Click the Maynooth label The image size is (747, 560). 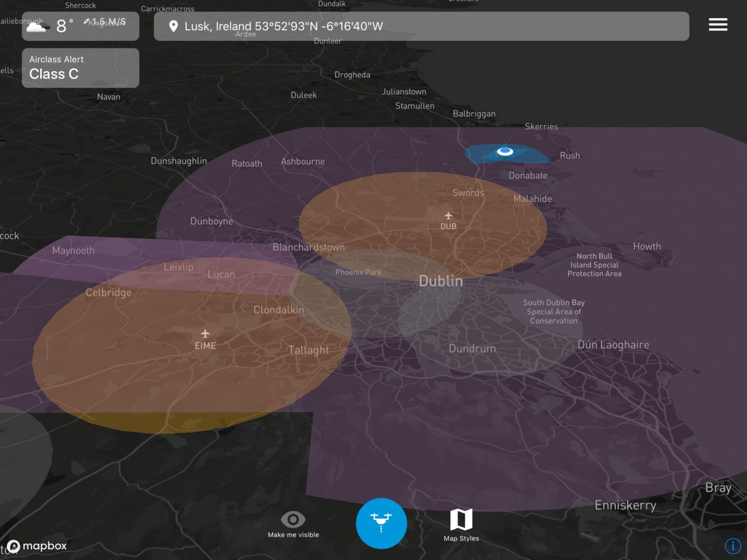coord(74,251)
